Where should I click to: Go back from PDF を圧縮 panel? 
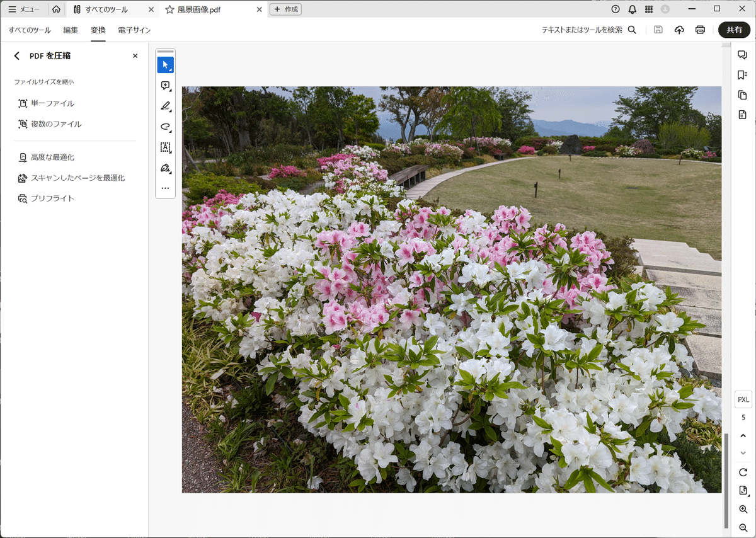(x=17, y=56)
